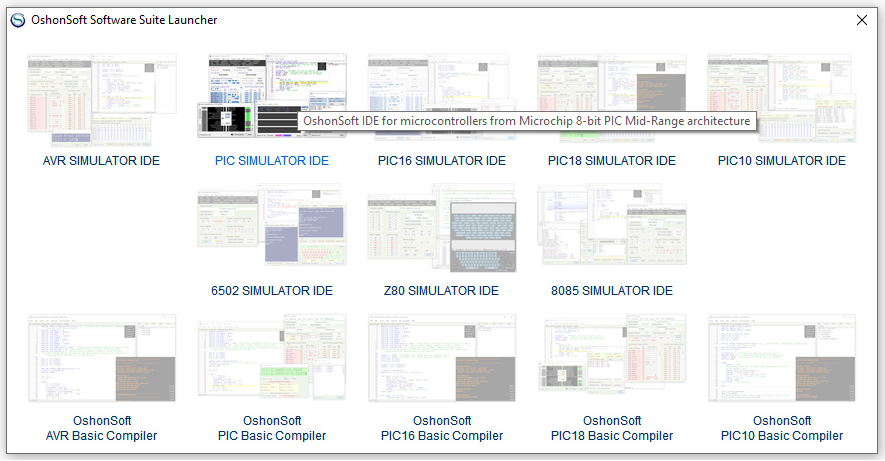Click the OshonSoft PIC16 Basic Compiler label

[442, 428]
